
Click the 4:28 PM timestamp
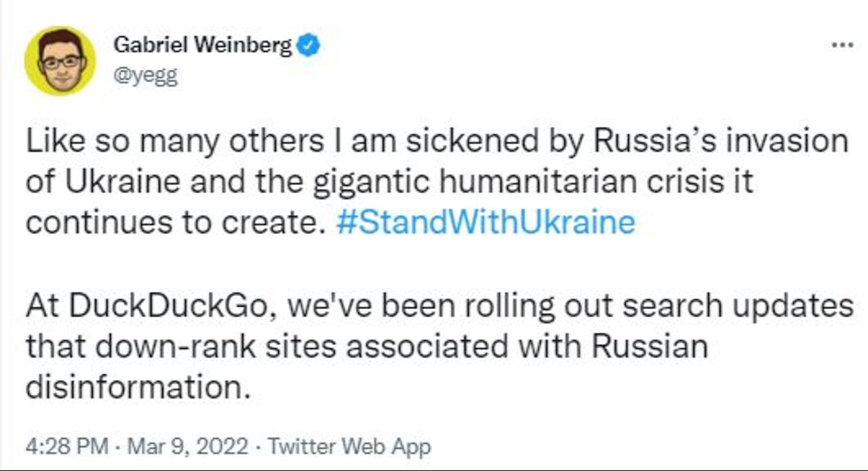coord(66,447)
